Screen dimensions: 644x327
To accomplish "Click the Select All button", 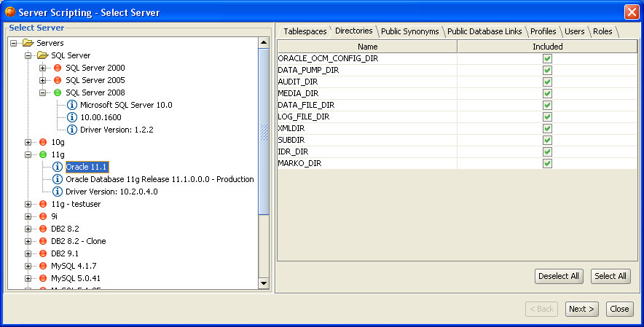I will tap(610, 276).
